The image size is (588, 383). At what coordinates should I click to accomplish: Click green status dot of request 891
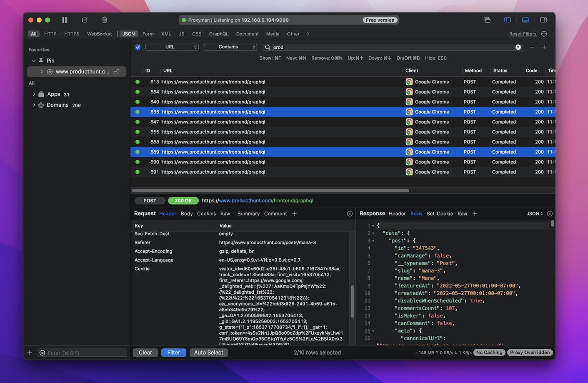tap(138, 172)
